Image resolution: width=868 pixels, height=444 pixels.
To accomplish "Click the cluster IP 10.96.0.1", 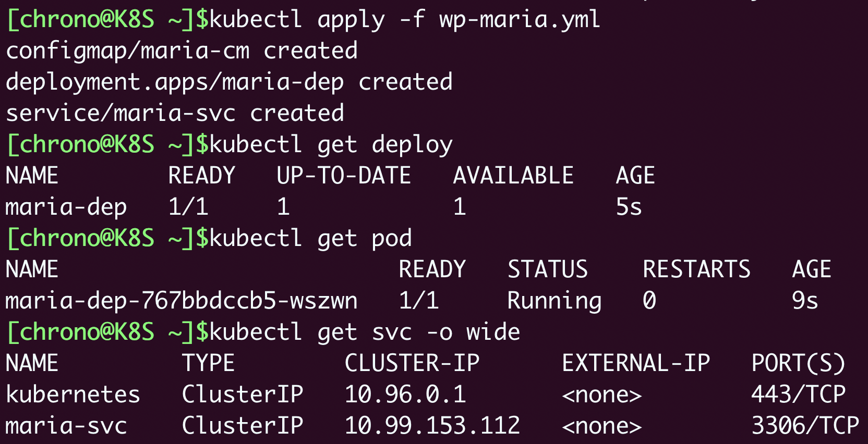I will coord(405,395).
